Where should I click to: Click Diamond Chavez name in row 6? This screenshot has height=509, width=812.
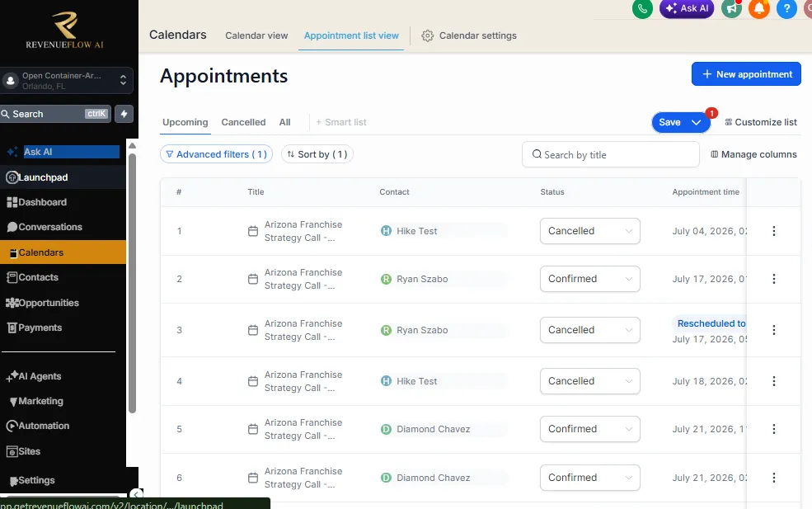coord(434,478)
